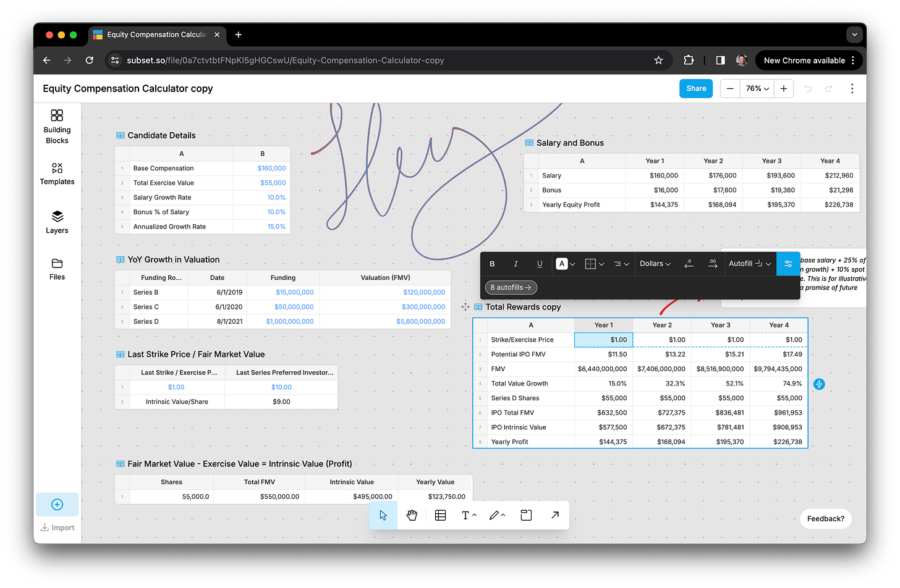This screenshot has height=588, width=900.
Task: Bookmark this page with the star
Action: pyautogui.click(x=658, y=61)
